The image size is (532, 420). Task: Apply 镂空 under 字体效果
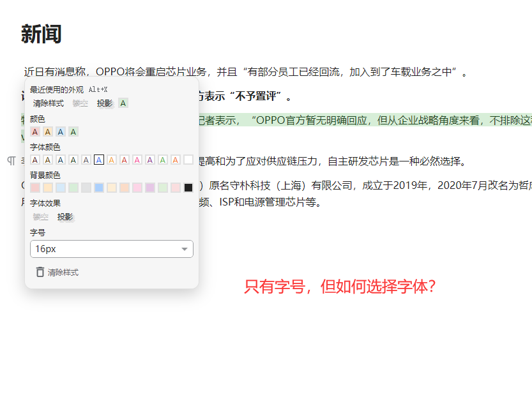tap(41, 216)
